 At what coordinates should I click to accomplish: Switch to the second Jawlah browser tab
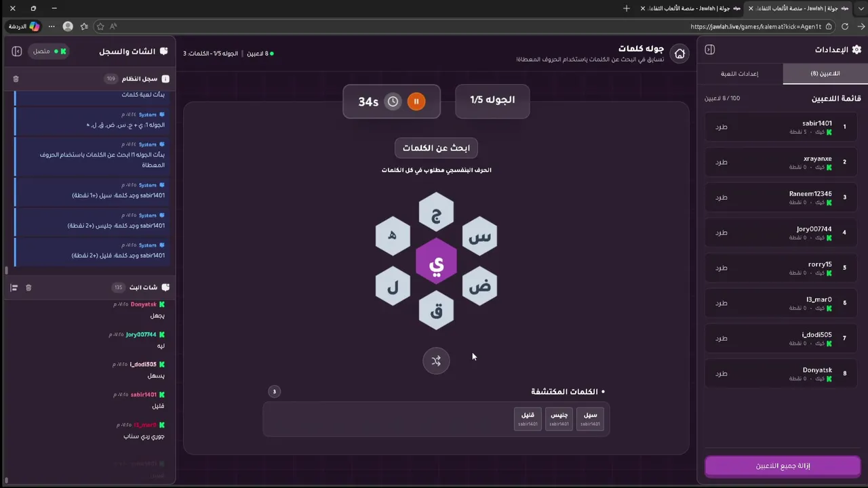click(692, 8)
